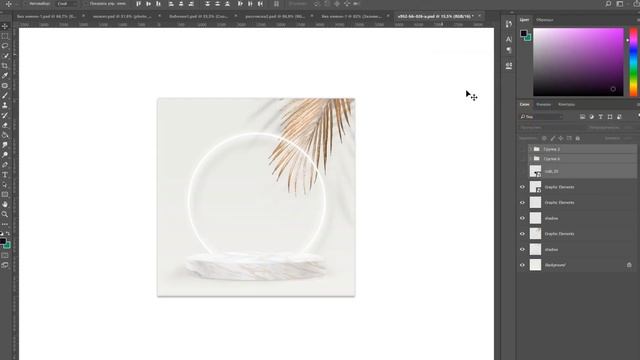
Task: Switch to the Цвет (Color) panel tab
Action: (x=524, y=20)
